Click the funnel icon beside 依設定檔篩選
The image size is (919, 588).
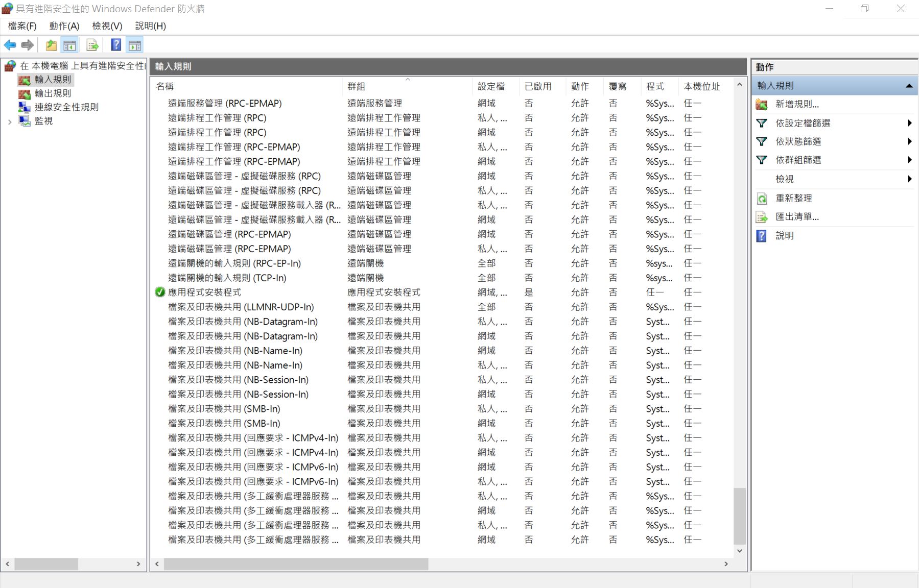click(762, 123)
